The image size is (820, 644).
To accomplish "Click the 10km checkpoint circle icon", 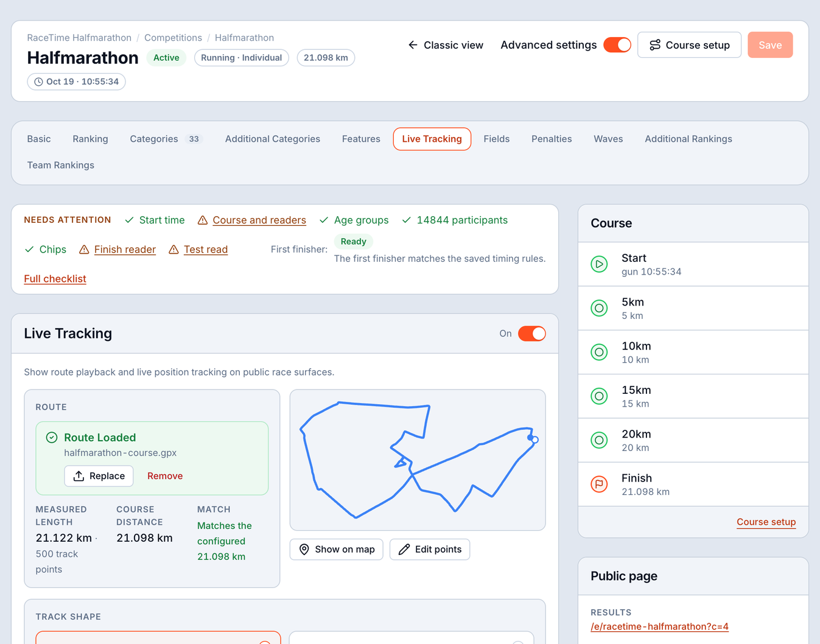I will click(599, 352).
